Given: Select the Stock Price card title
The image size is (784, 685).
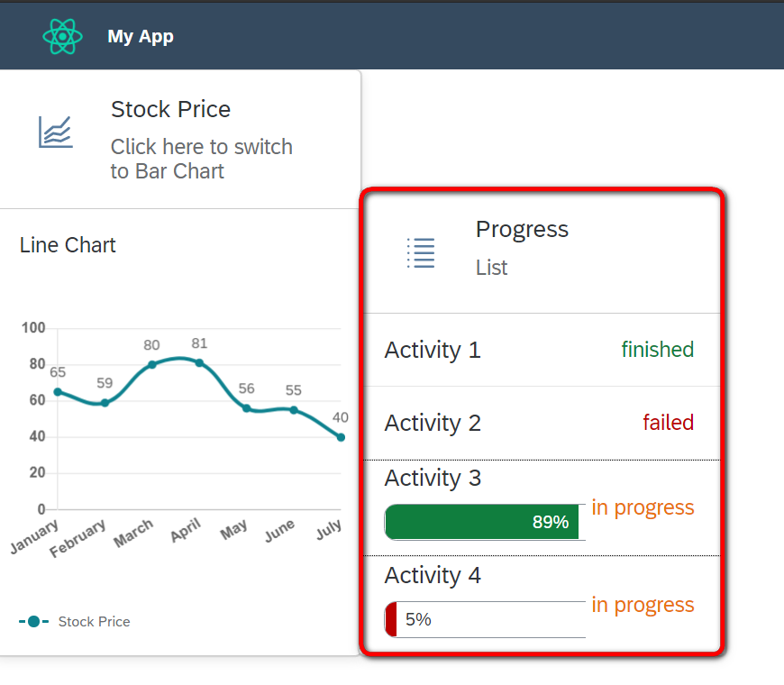Looking at the screenshot, I should (170, 110).
